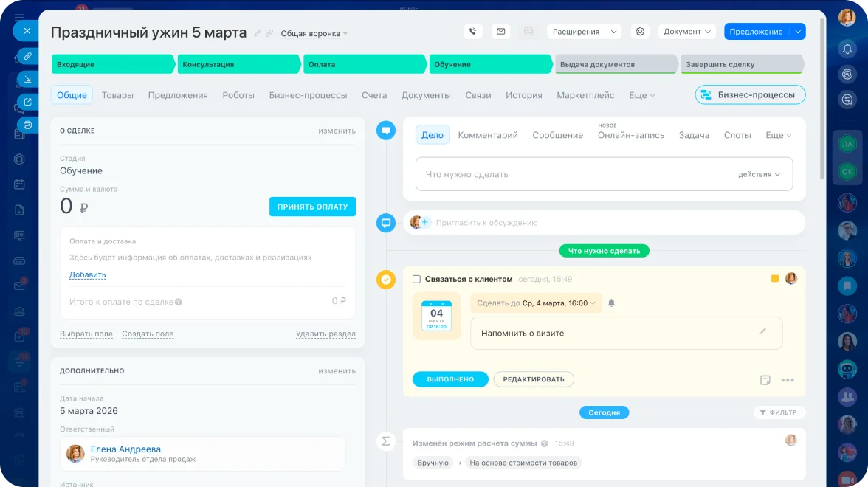Expand deadline 'Сделать до Ср, 4 марта' dropdown

coord(537,303)
